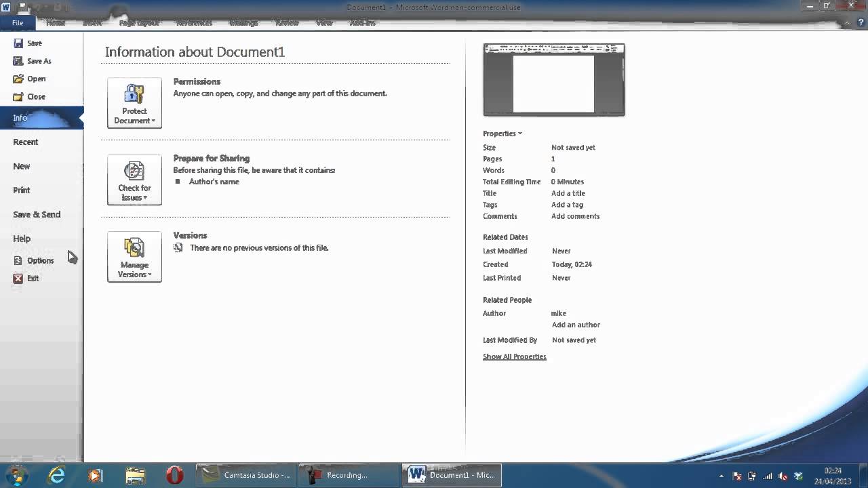
Task: Click the Close document icon
Action: pos(18,96)
